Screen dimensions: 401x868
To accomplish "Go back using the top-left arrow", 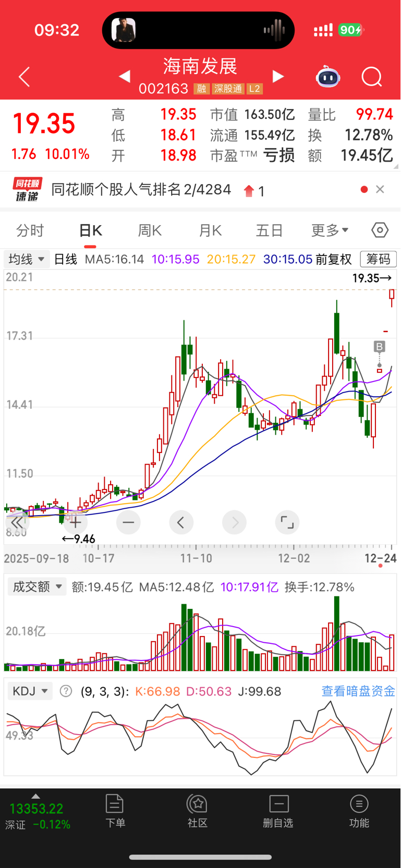I will point(24,77).
